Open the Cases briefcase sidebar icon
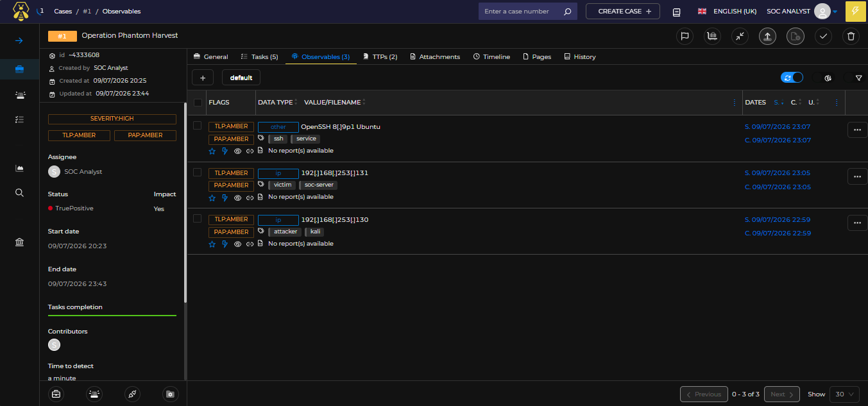The width and height of the screenshot is (868, 406). tap(19, 69)
